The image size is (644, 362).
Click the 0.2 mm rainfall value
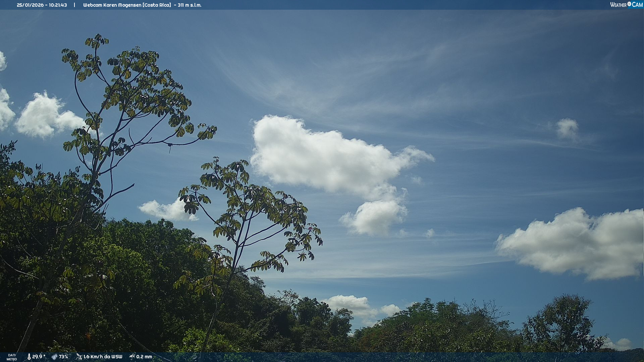(x=144, y=357)
